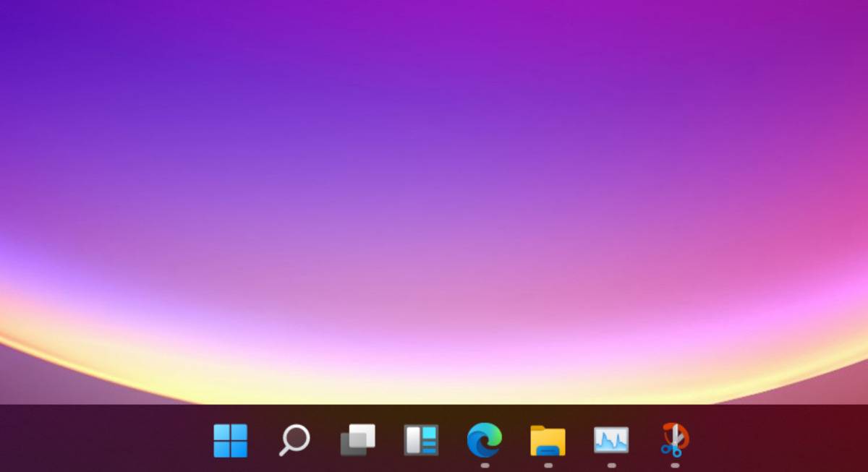The height and width of the screenshot is (472, 868).
Task: Bring the running Edge window into focus
Action: pyautogui.click(x=485, y=439)
